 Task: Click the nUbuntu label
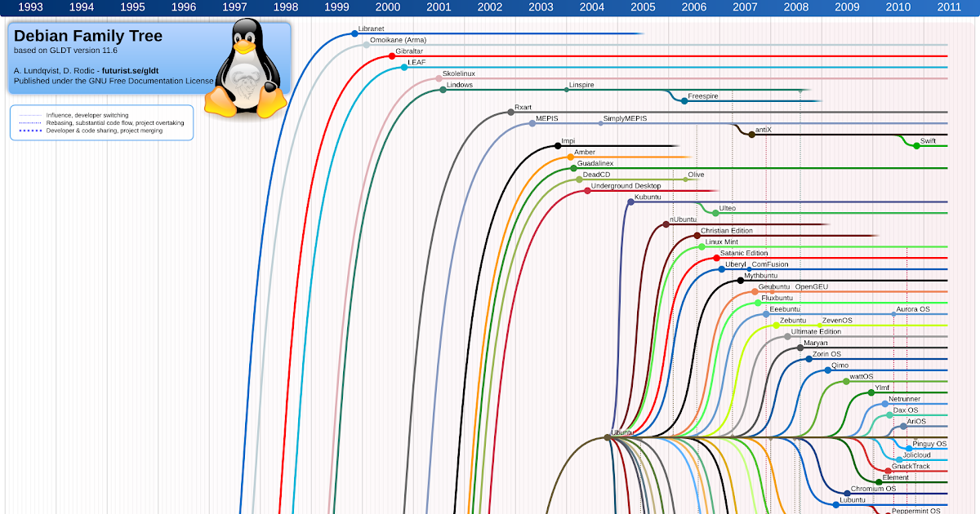(x=684, y=219)
